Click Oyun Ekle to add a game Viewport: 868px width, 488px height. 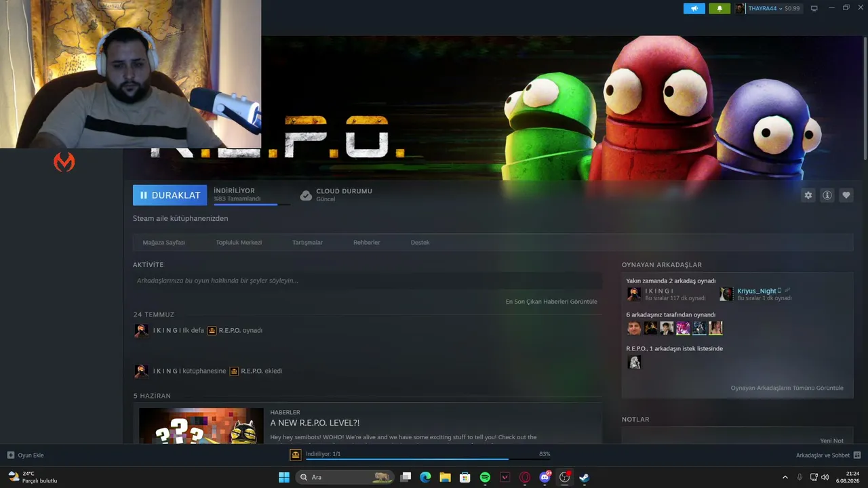click(x=26, y=455)
